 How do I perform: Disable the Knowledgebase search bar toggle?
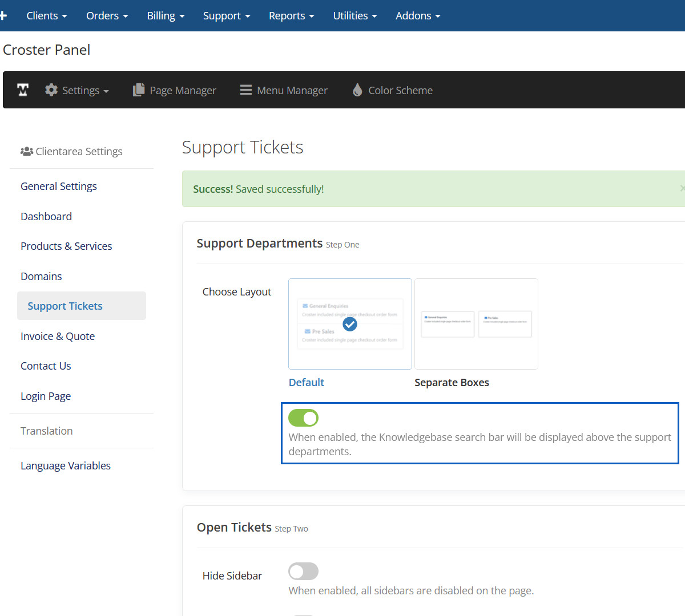(303, 418)
